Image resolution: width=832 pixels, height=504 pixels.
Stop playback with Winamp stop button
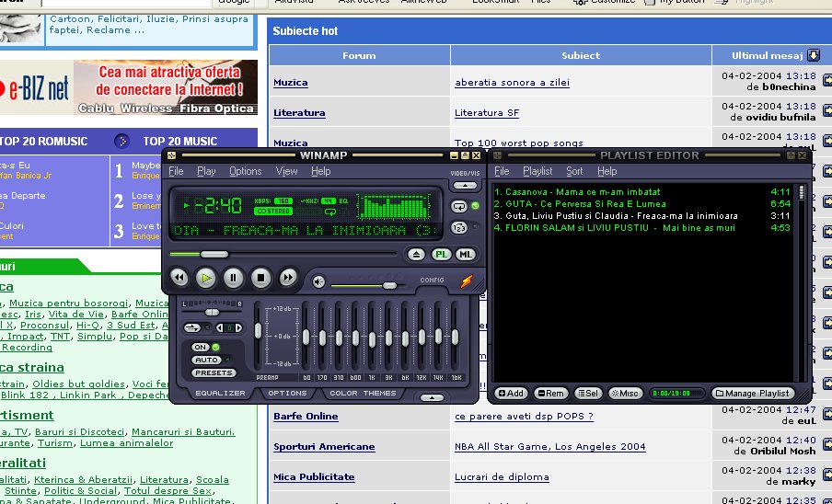point(260,278)
